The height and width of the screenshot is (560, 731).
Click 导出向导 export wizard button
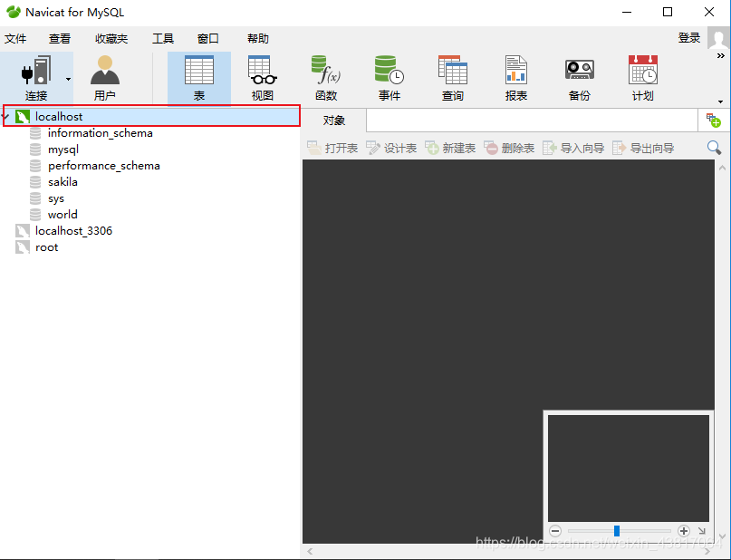click(643, 149)
